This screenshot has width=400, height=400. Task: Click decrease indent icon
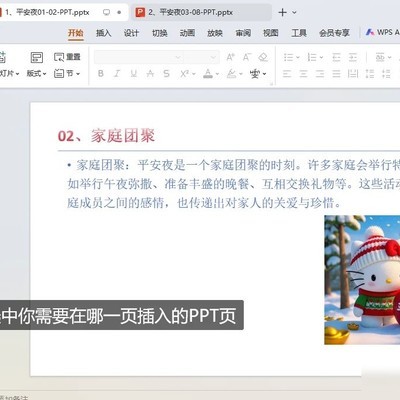[336, 57]
